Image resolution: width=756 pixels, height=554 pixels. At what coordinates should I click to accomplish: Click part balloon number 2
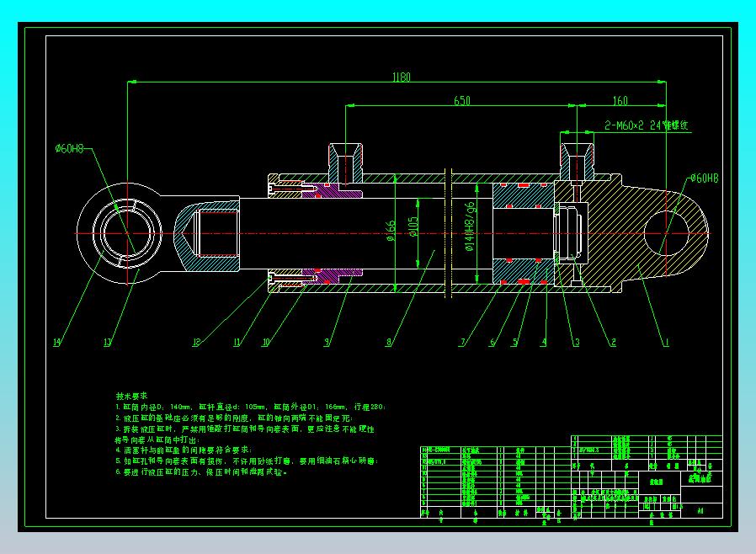[613, 343]
